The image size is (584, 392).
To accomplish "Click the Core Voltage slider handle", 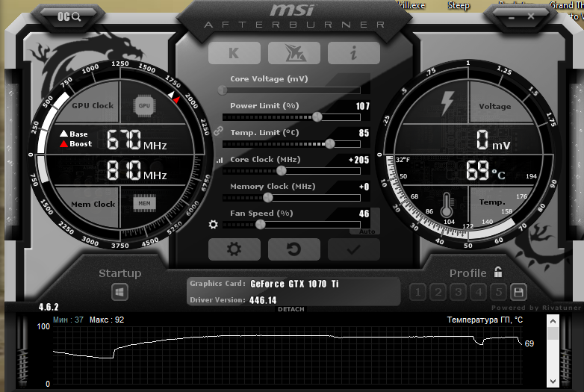I will (223, 90).
